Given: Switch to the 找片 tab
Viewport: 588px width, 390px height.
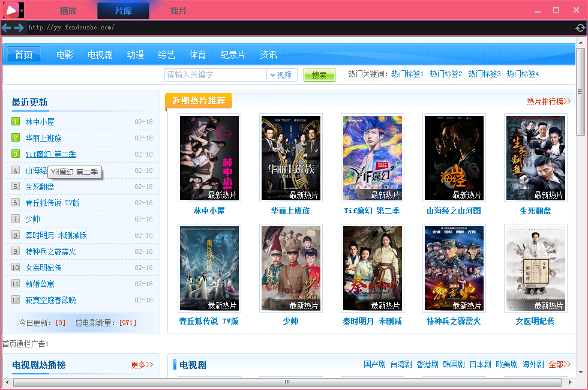Looking at the screenshot, I should 178,11.
